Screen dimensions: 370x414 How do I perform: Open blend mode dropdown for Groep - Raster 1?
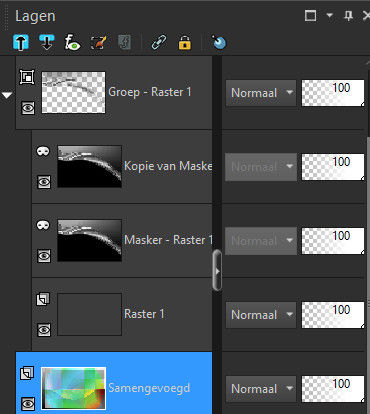(x=261, y=93)
